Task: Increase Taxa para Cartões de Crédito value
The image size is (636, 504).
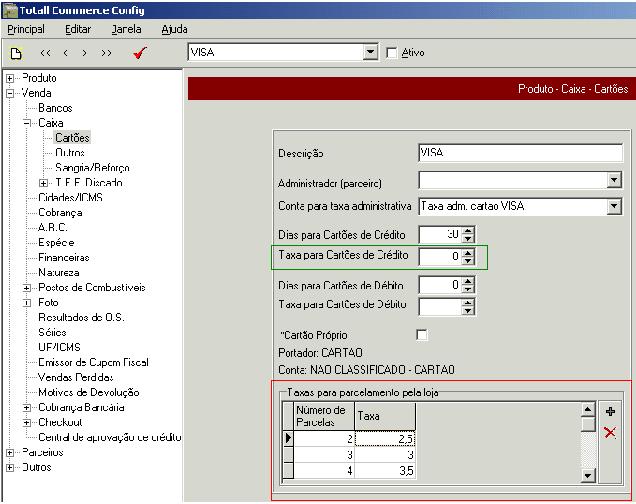Action: tap(468, 252)
